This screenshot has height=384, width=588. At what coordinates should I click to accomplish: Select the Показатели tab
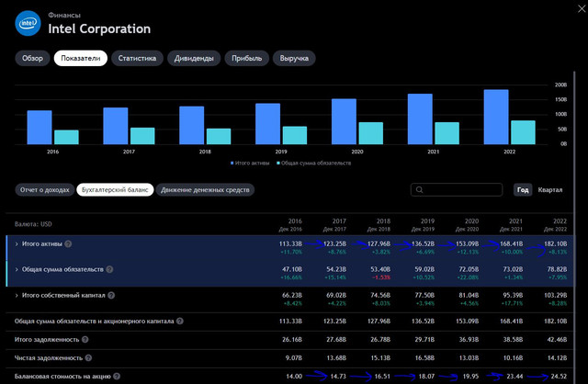pos(81,58)
